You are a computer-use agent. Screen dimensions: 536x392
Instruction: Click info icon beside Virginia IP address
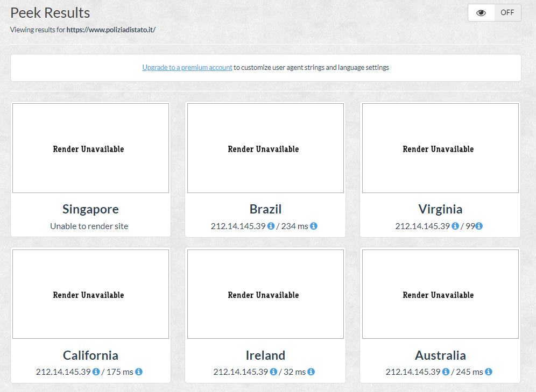pyautogui.click(x=455, y=226)
